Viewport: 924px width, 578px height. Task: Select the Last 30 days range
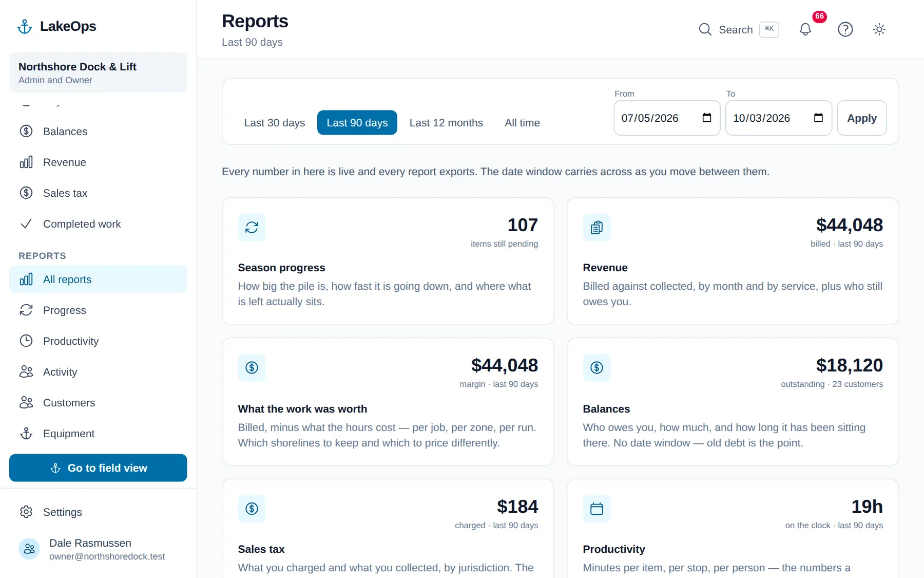[275, 123]
